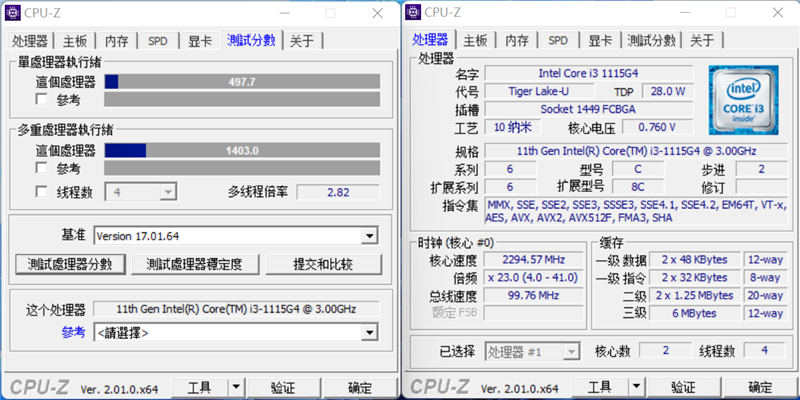Image resolution: width=800 pixels, height=400 pixels.
Task: Open the 工具 dropdown arrow in left window
Action: (236, 388)
